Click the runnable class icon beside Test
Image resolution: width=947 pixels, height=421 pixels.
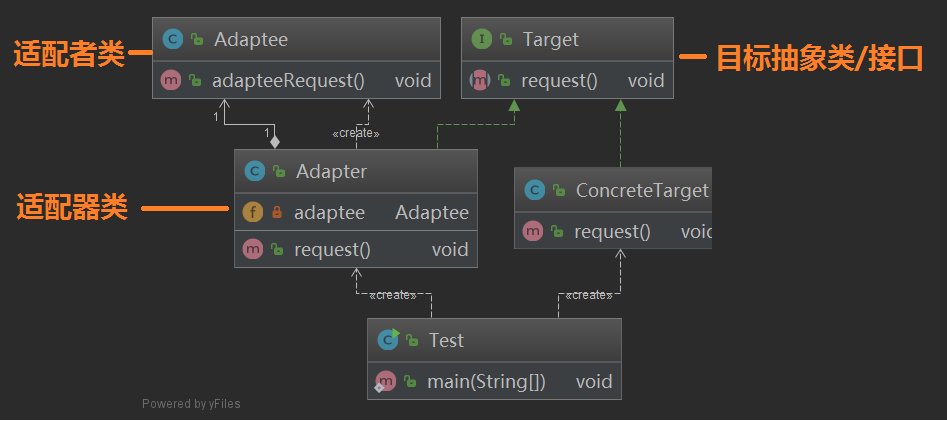(x=388, y=340)
